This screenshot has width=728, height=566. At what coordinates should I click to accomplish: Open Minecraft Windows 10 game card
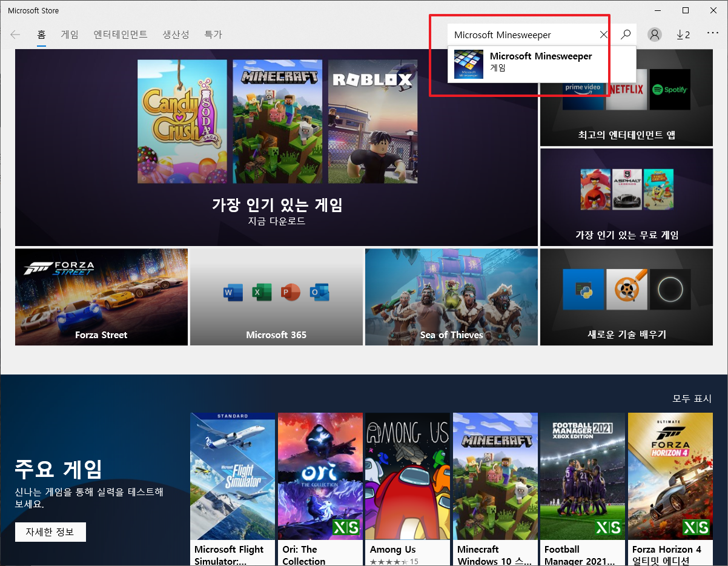click(x=495, y=489)
